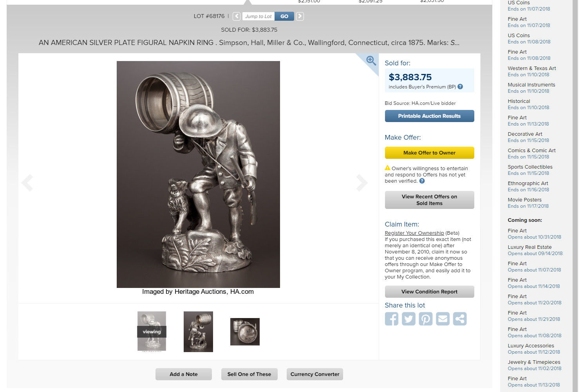Show previous image with left chevron
The image size is (582, 392).
tap(27, 183)
